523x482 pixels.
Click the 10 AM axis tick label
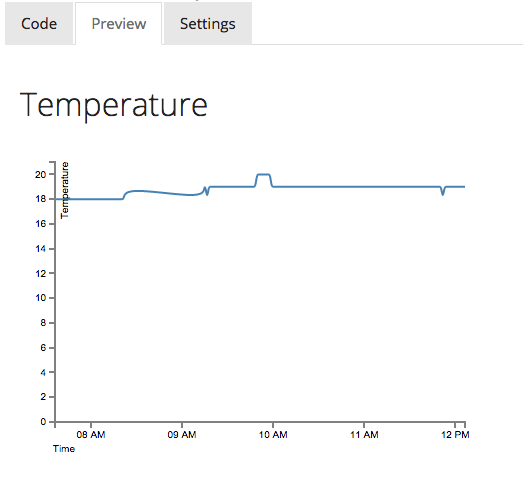pyautogui.click(x=273, y=435)
